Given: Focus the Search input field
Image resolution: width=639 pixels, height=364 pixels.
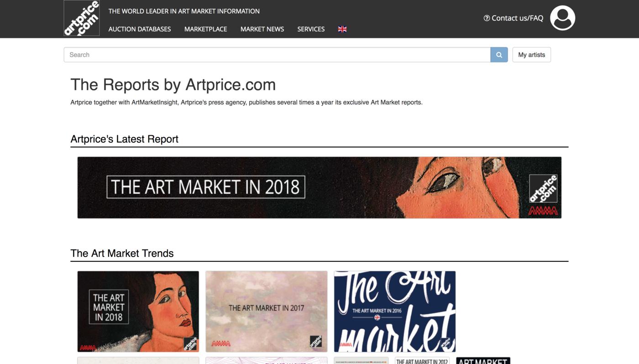Looking at the screenshot, I should (x=277, y=55).
